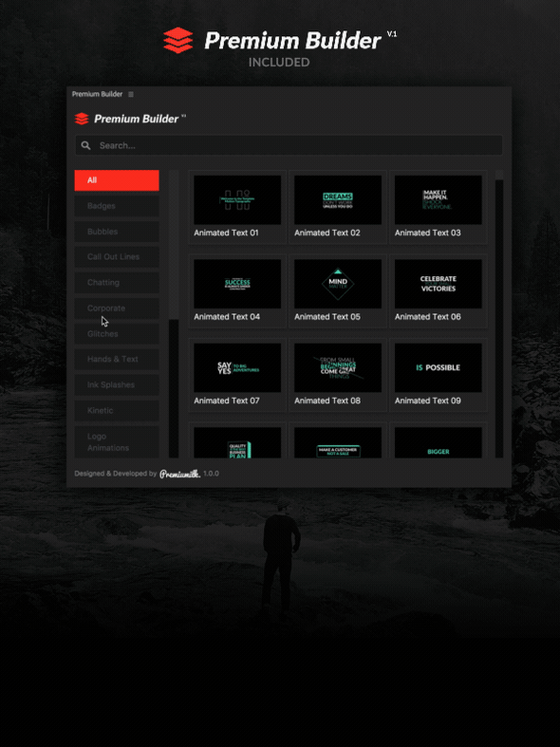Viewport: 560px width, 747px height.
Task: Click the presets grid vertical scrollbar
Action: pyautogui.click(x=499, y=314)
